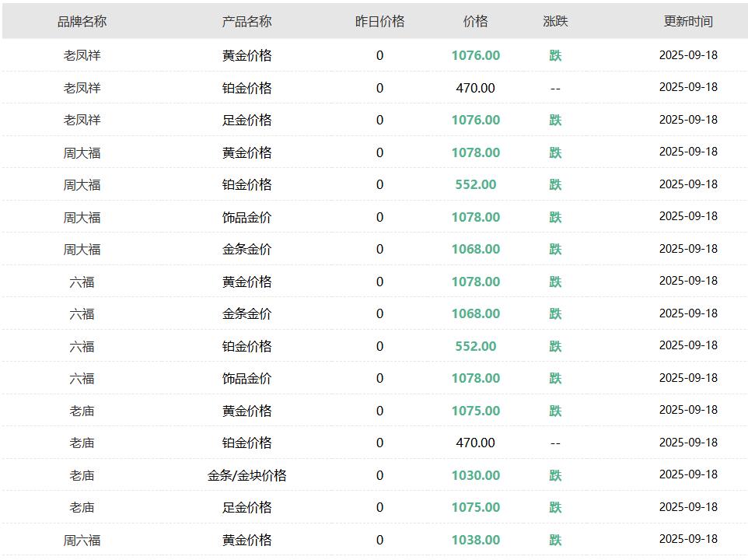The image size is (748, 560).
Task: Select the 周六福 brand name
Action: coord(82,540)
